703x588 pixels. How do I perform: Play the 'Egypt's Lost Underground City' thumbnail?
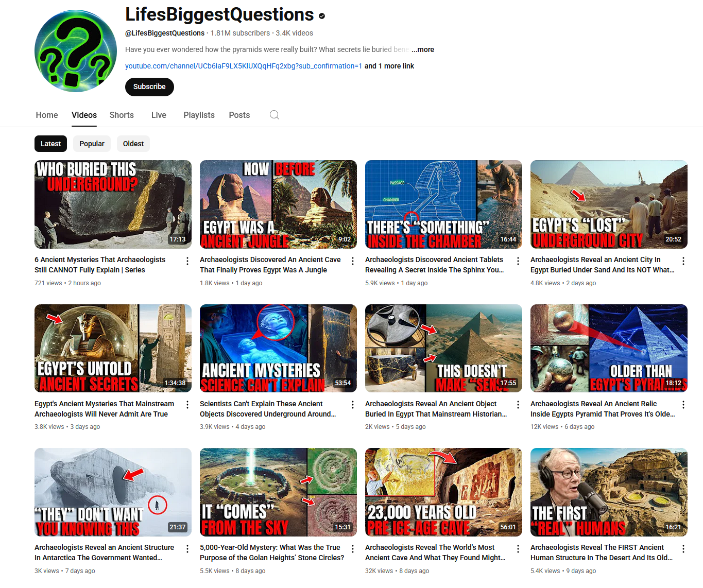point(609,204)
